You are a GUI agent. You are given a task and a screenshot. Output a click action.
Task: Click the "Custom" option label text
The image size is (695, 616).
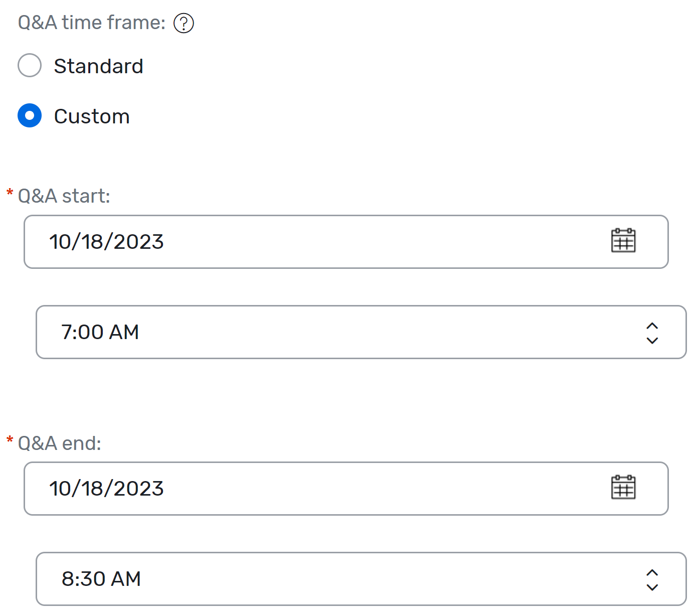coord(92,116)
